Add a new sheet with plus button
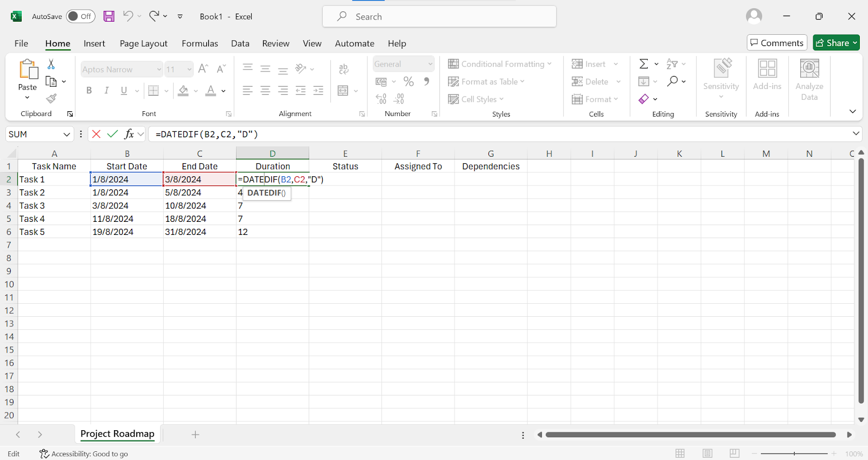 (195, 435)
